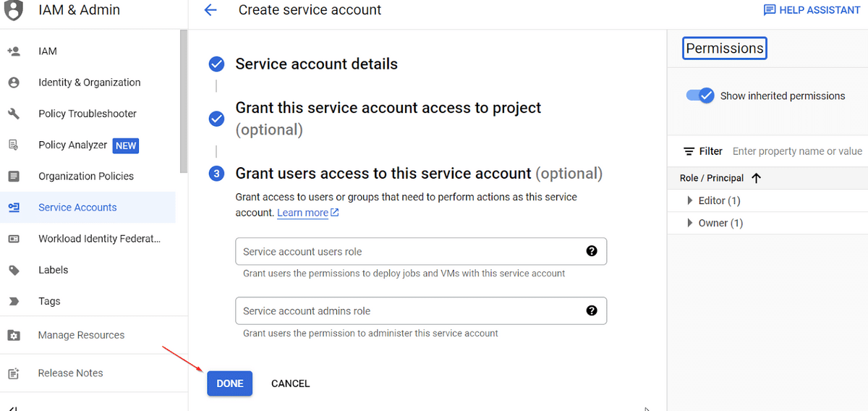
Task: Click the Create service account title
Action: [310, 10]
